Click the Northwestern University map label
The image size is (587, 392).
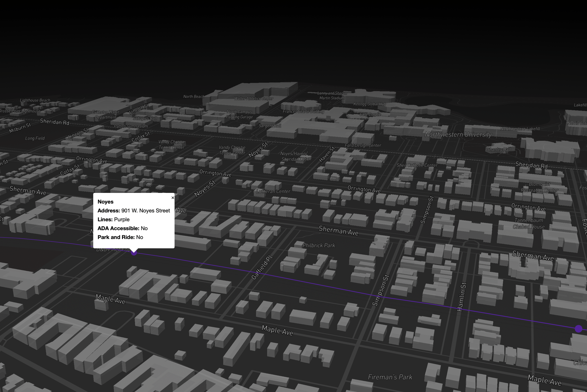coord(458,135)
